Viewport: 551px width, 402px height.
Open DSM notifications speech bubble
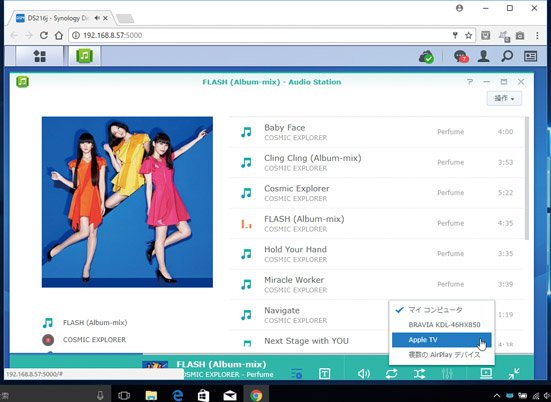click(461, 56)
